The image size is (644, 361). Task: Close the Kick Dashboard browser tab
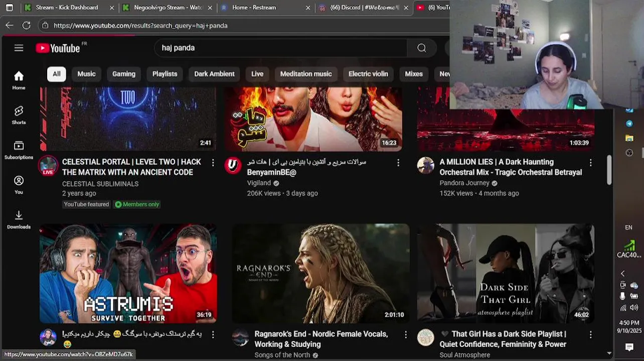[112, 8]
